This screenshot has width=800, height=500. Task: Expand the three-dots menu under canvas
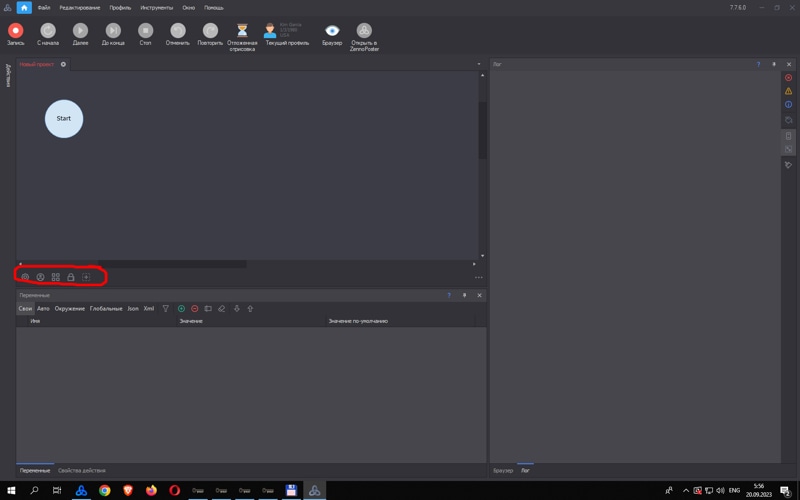pyautogui.click(x=479, y=277)
